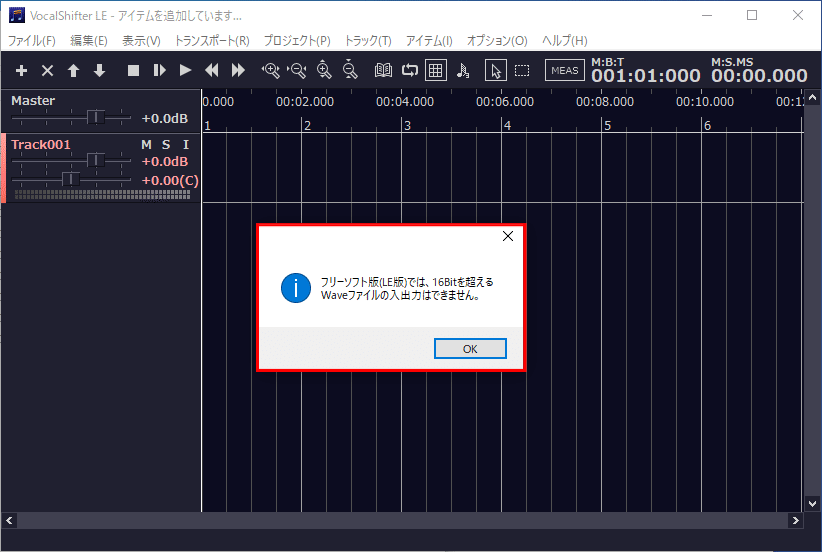Screen dimensions: 822x552
Task: Click the add track plus icon
Action: (x=21, y=70)
